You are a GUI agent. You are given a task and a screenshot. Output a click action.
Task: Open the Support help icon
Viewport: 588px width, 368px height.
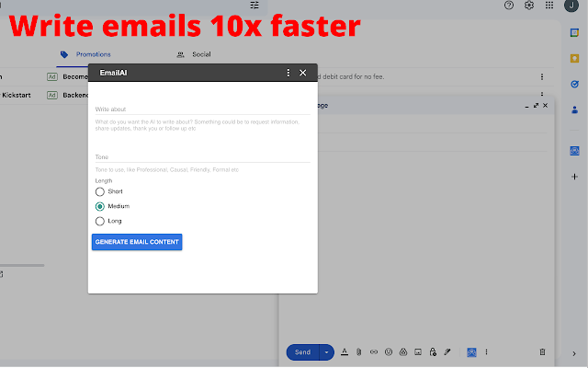(x=509, y=6)
